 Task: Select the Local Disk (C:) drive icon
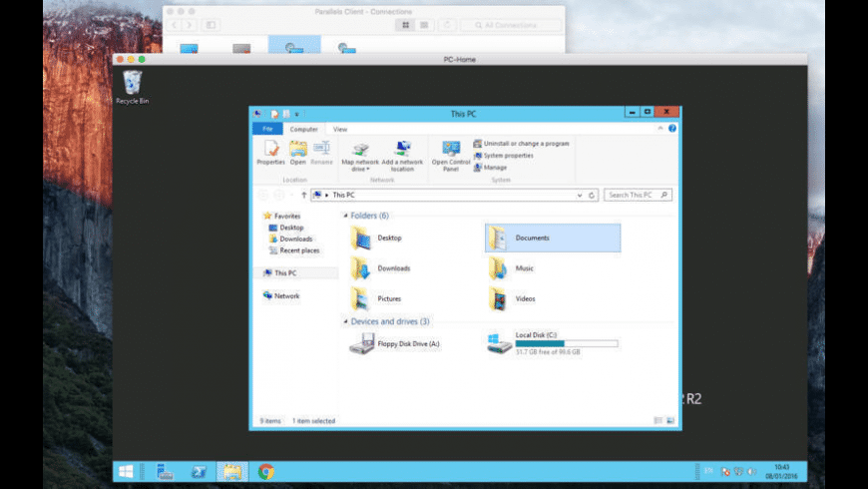coord(499,343)
